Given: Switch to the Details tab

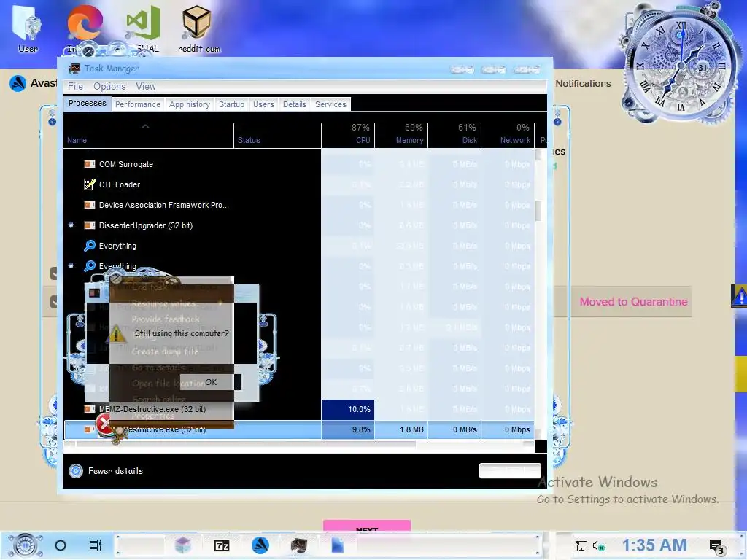Looking at the screenshot, I should click(x=295, y=104).
